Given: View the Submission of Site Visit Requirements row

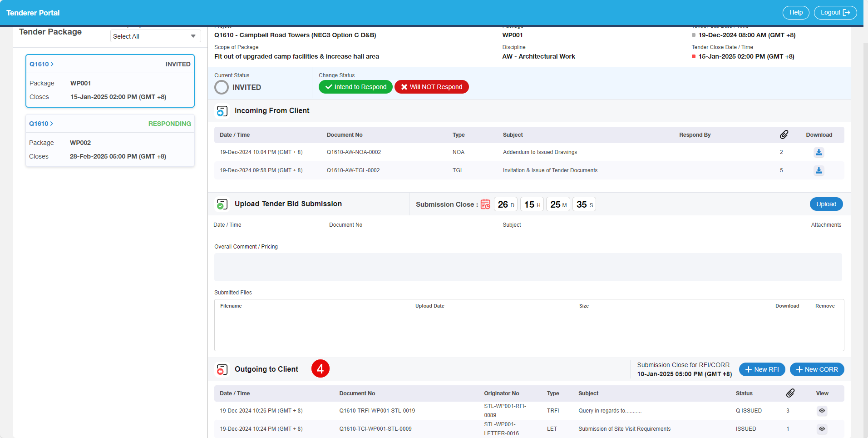Looking at the screenshot, I should point(822,429).
